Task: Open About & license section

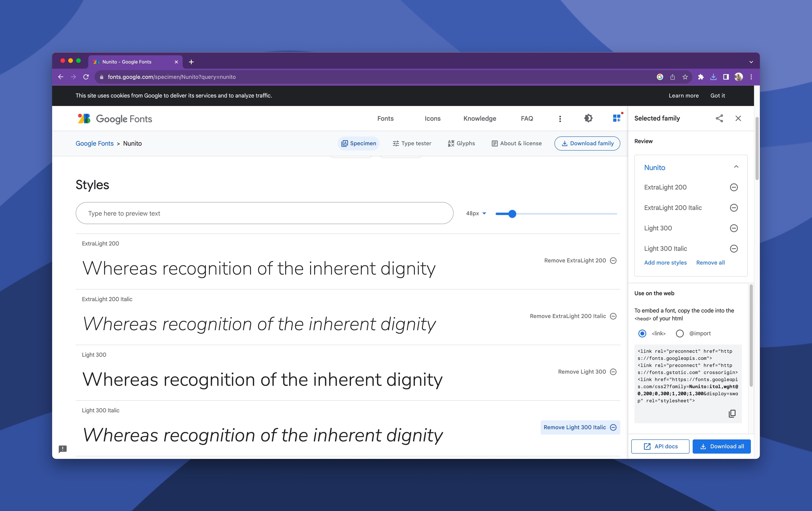Action: [516, 143]
